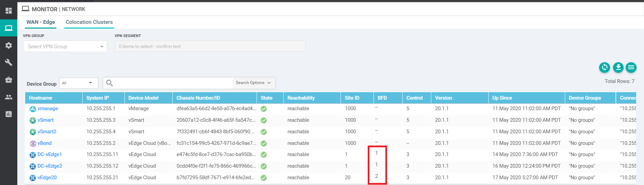Image resolution: width=644 pixels, height=185 pixels.
Task: Open the Dashboard icon in sidebar
Action: [x=8, y=11]
